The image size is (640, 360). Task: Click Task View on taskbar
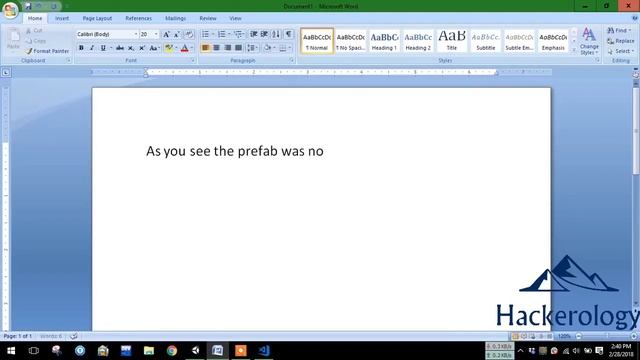[34, 351]
